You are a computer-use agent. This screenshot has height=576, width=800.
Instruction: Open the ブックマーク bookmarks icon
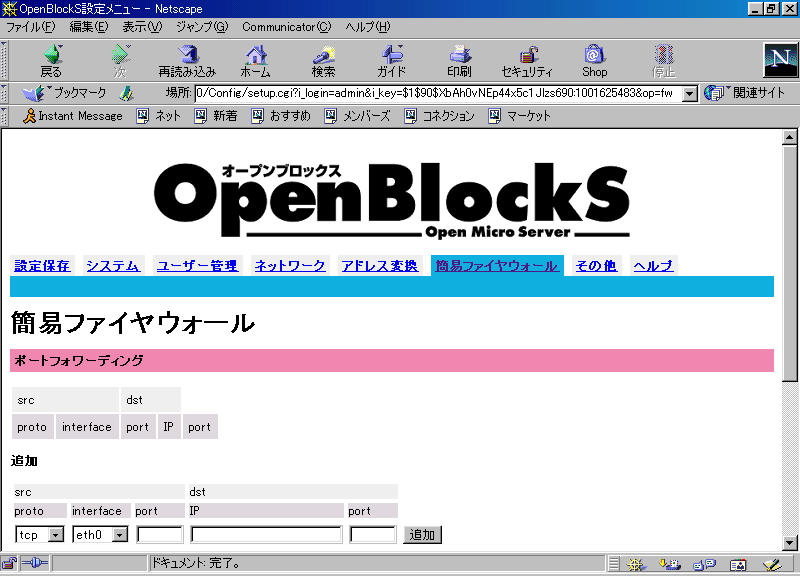(64, 93)
